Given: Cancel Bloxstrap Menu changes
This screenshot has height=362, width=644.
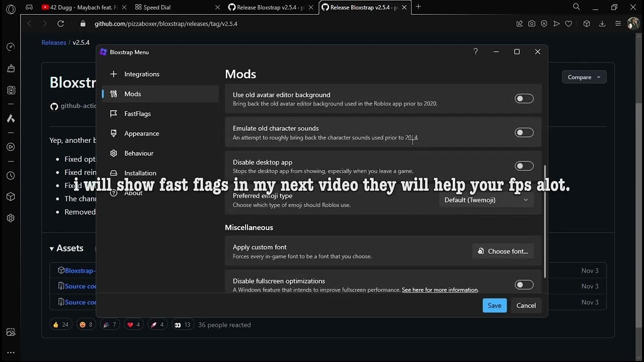Looking at the screenshot, I should click(526, 305).
